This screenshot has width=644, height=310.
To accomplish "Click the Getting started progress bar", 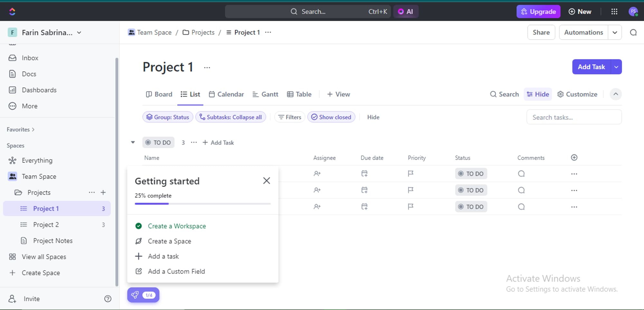I will click(x=202, y=203).
